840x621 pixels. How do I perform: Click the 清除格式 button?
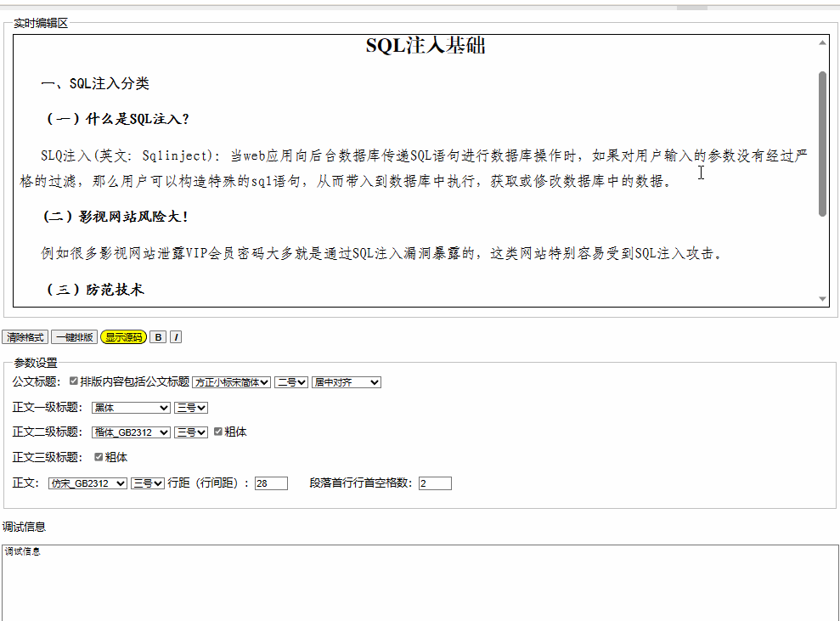tap(25, 337)
